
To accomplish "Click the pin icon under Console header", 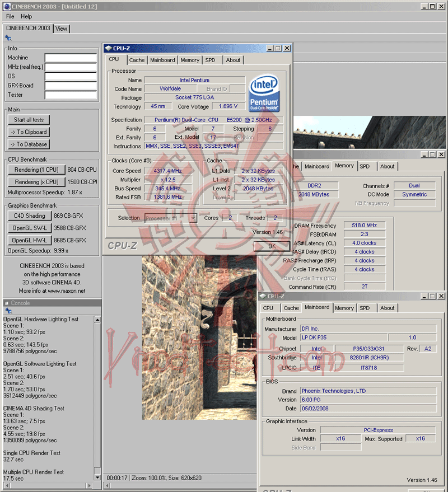I will coord(8,311).
